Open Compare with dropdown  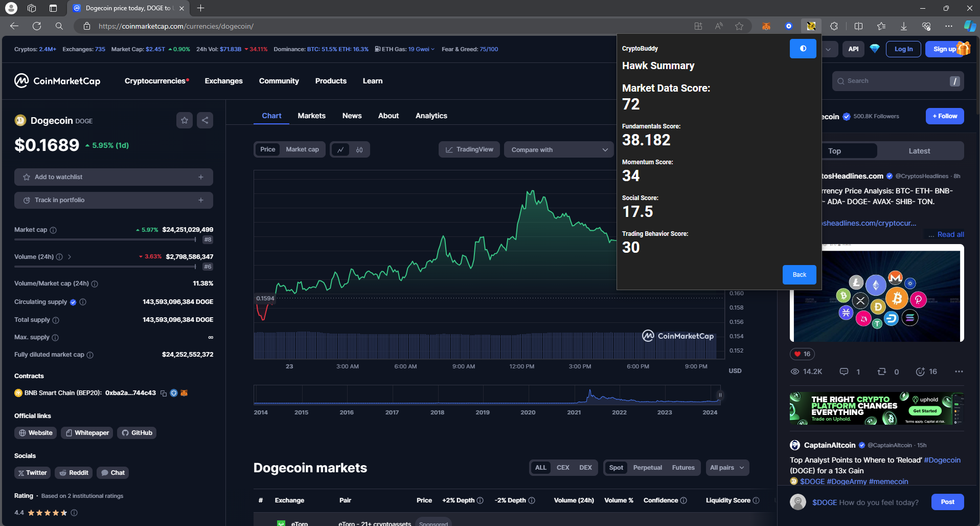pos(559,150)
